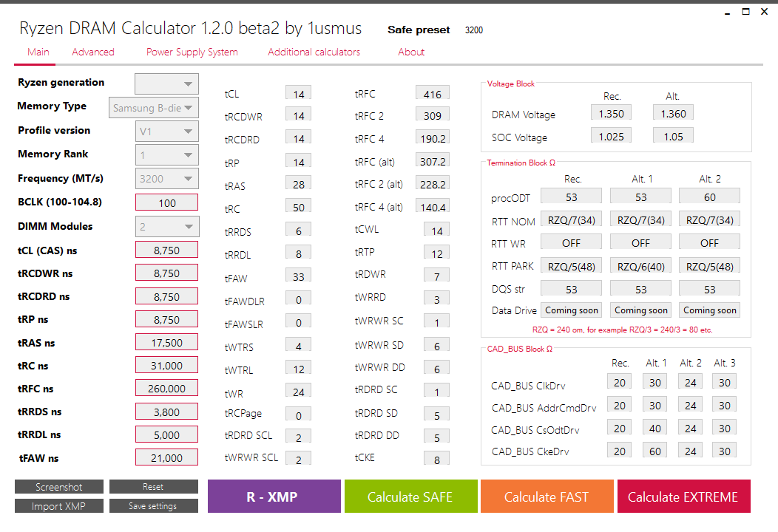Click the purple R - XMP button
Screen dimensions: 778x532
274,497
